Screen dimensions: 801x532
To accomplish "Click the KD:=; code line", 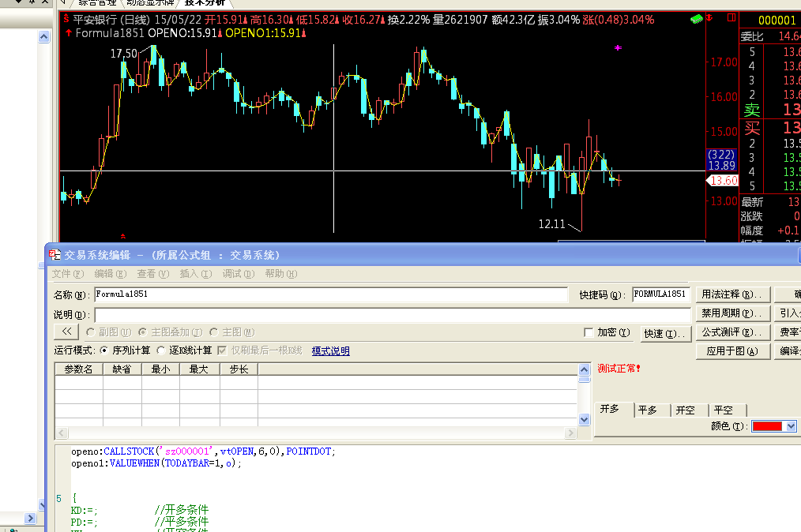I will point(84,510).
